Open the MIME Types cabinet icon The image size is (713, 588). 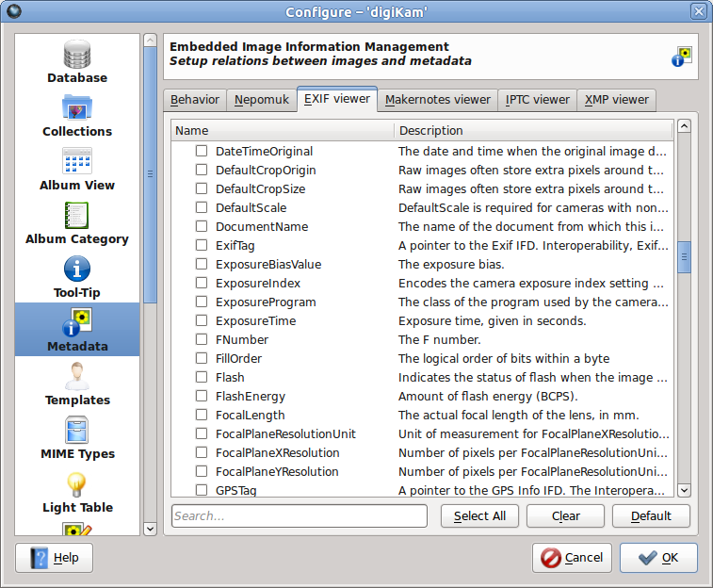pyautogui.click(x=77, y=430)
